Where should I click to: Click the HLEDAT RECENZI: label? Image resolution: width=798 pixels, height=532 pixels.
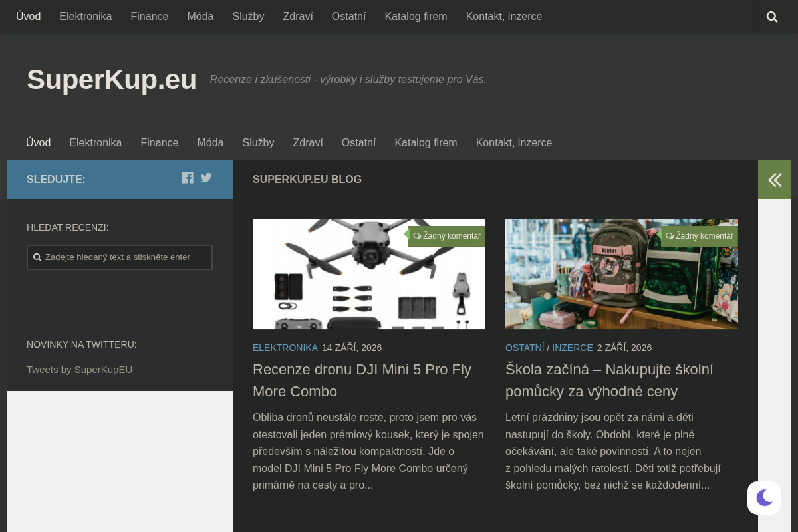click(68, 227)
